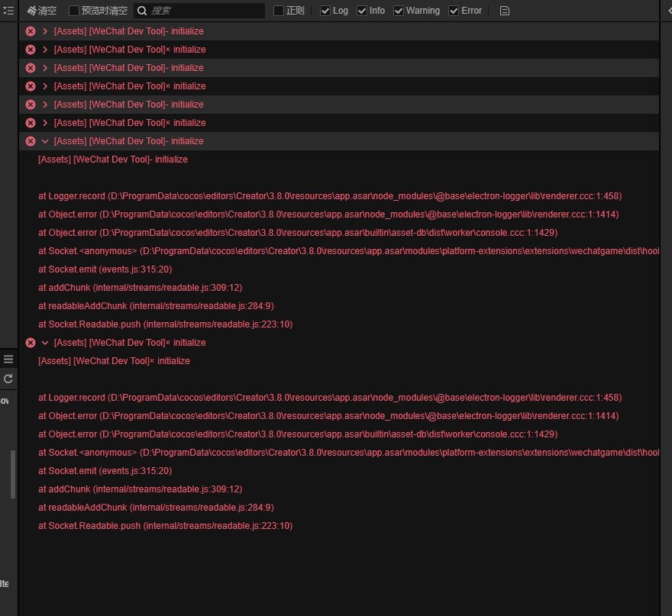Click 'at Socket.<anonymous>' line under '- initialize' entry
This screenshot has width=672, height=616.
coord(348,251)
